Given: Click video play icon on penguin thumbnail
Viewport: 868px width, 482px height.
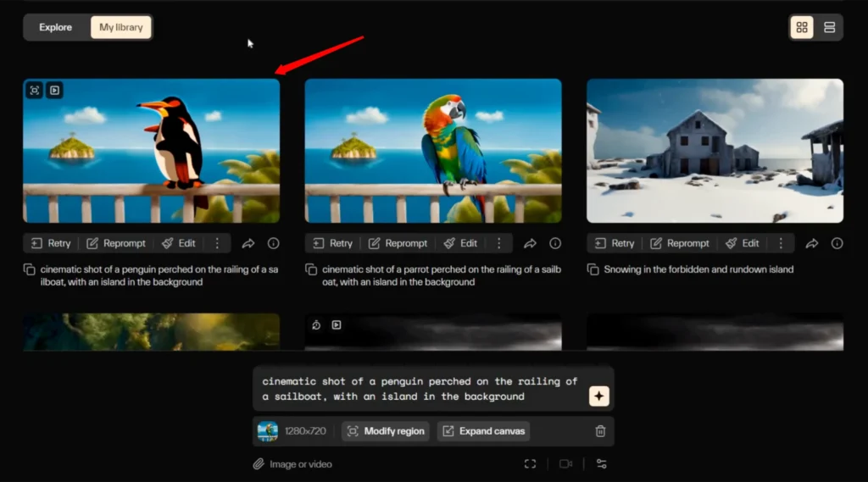Looking at the screenshot, I should 54,90.
